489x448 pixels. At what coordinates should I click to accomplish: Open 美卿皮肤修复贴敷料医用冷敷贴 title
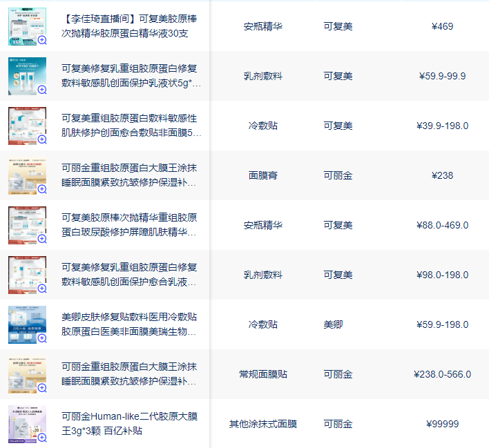click(129, 324)
